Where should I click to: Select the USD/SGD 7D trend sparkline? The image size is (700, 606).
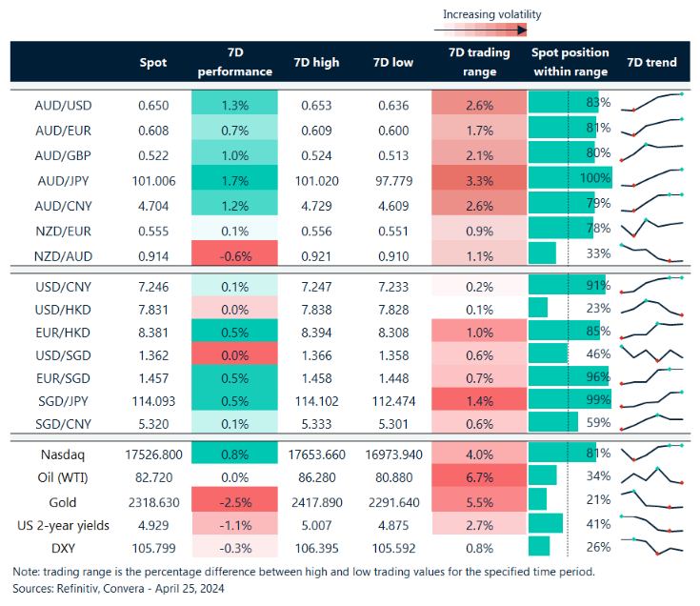(x=652, y=353)
